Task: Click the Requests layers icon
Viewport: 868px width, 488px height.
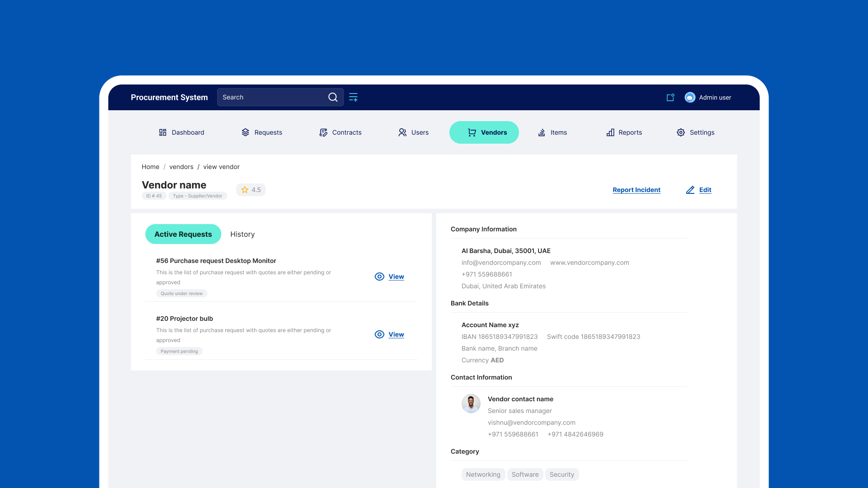Action: (245, 132)
